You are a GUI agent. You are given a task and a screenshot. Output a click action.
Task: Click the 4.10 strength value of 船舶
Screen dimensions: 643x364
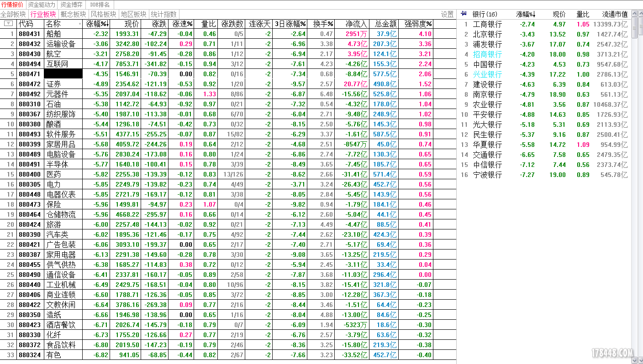click(425, 34)
